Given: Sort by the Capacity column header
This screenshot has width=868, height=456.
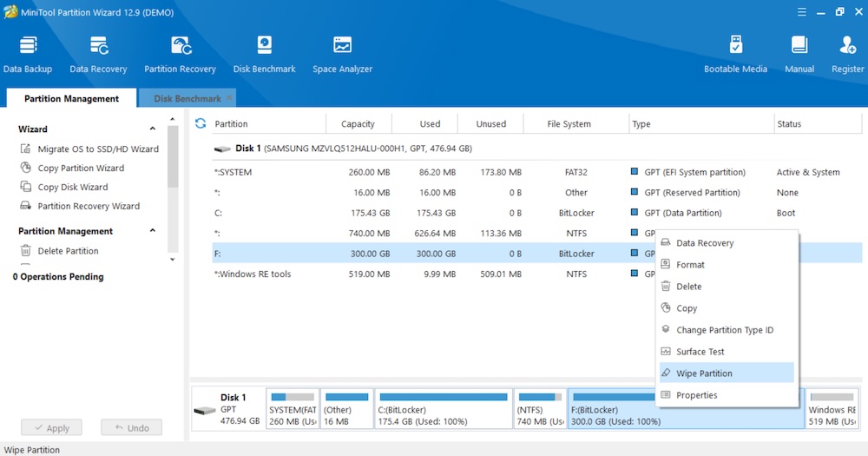Looking at the screenshot, I should click(x=358, y=123).
